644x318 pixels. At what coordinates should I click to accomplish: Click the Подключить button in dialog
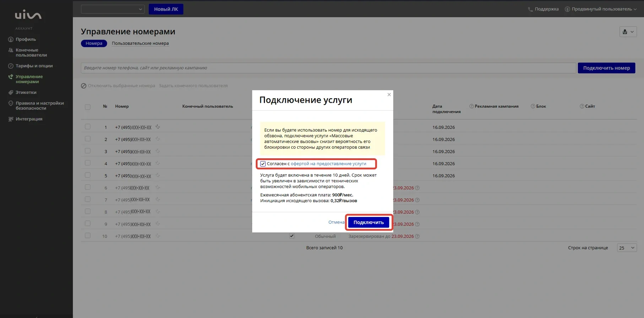pyautogui.click(x=369, y=222)
